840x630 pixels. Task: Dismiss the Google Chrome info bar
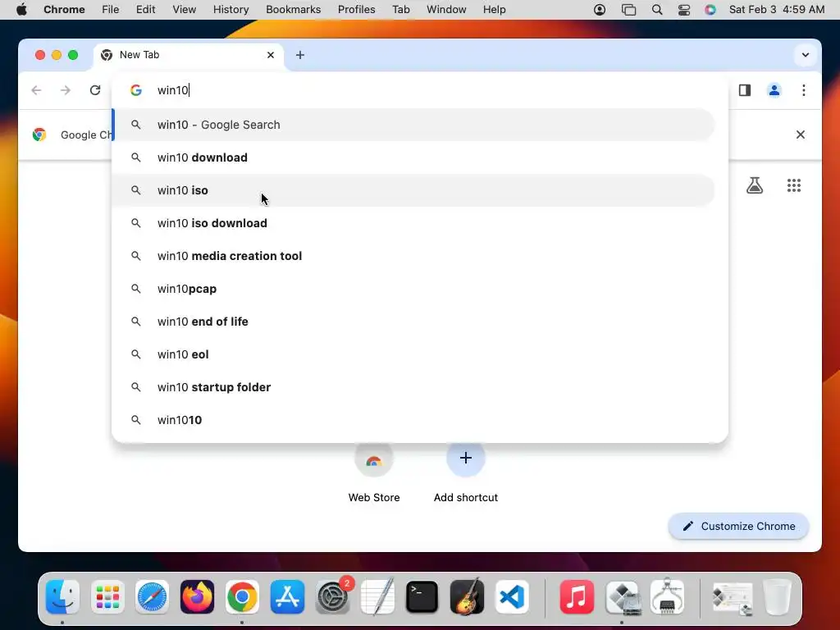(x=801, y=135)
